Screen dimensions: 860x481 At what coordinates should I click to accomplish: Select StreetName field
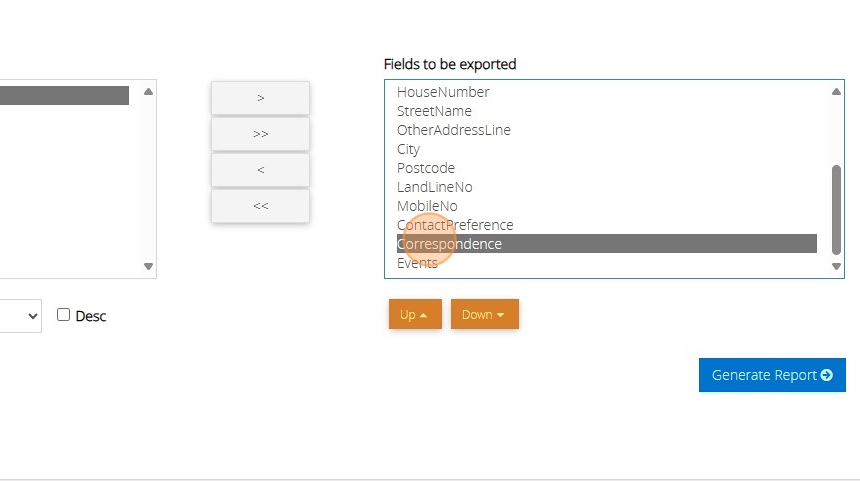point(434,111)
